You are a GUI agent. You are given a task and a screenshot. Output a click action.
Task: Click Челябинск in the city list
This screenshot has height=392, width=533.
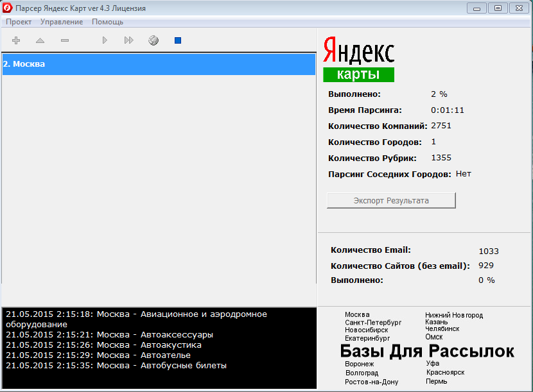[442, 329]
